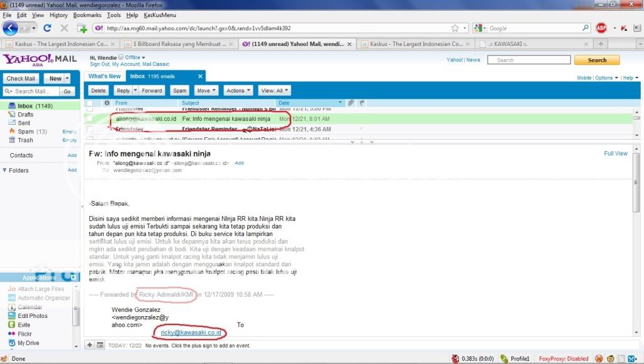Click the reading pane vertical scrollbar
This screenshot has width=644, height=364.
click(x=636, y=241)
